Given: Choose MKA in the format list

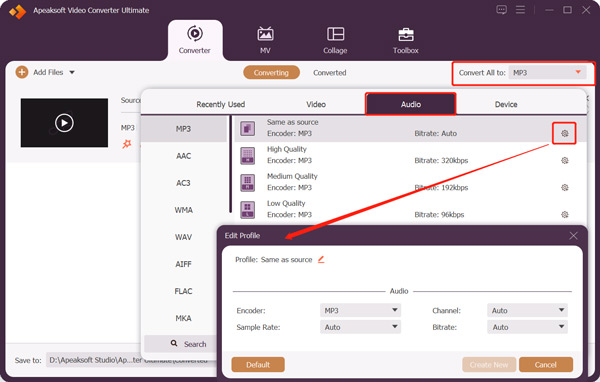Looking at the screenshot, I should point(184,318).
